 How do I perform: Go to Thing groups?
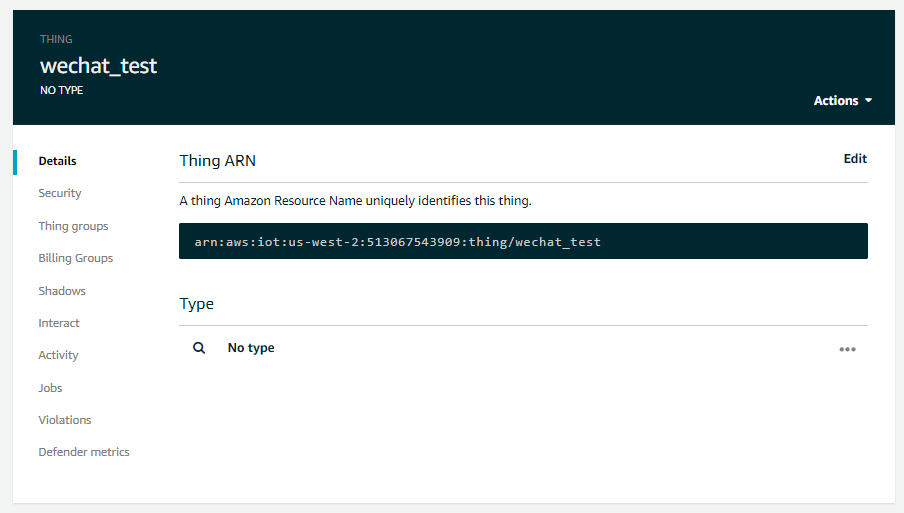coord(73,226)
